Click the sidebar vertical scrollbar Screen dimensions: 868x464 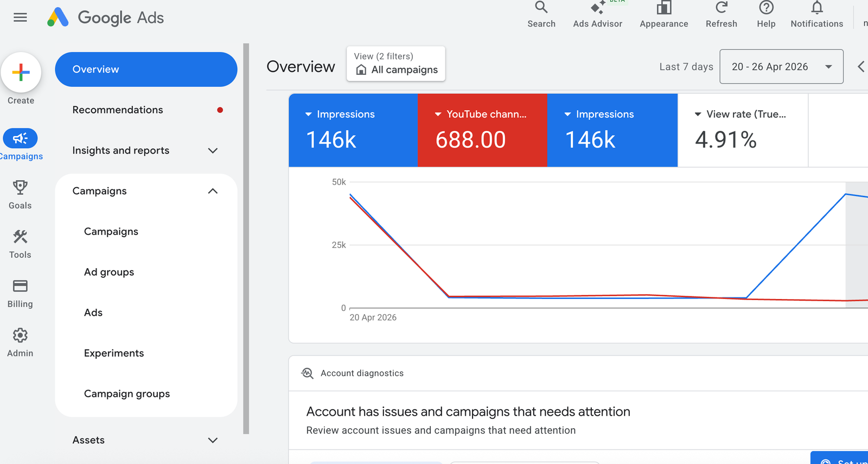(x=246, y=239)
